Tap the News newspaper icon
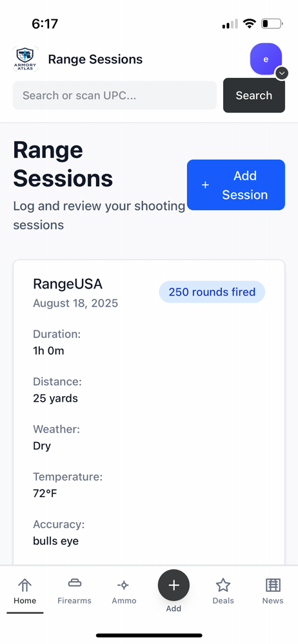This screenshot has width=298, height=644. (x=273, y=585)
